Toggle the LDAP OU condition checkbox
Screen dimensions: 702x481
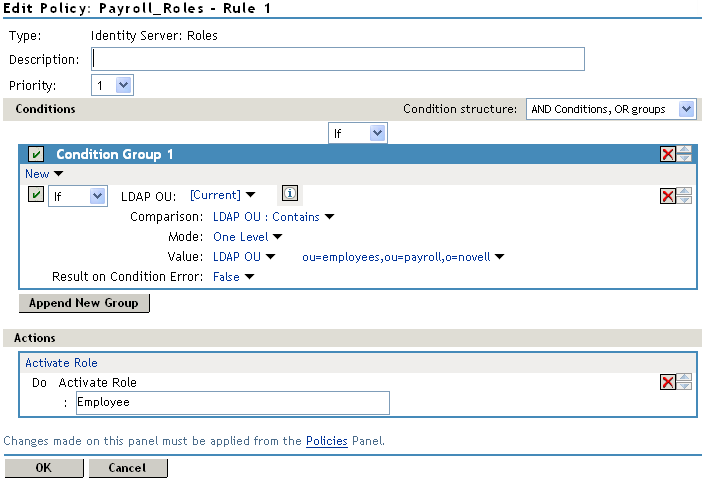[x=36, y=196]
